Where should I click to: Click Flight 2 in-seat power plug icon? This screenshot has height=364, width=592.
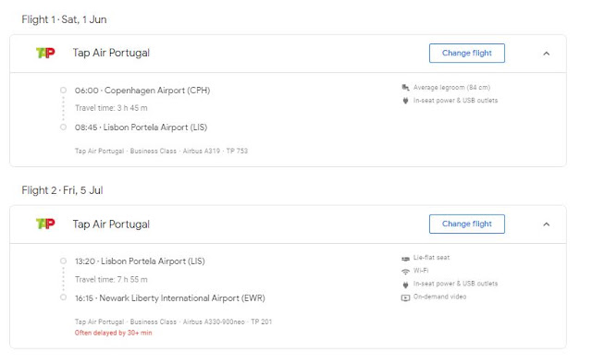(x=405, y=285)
